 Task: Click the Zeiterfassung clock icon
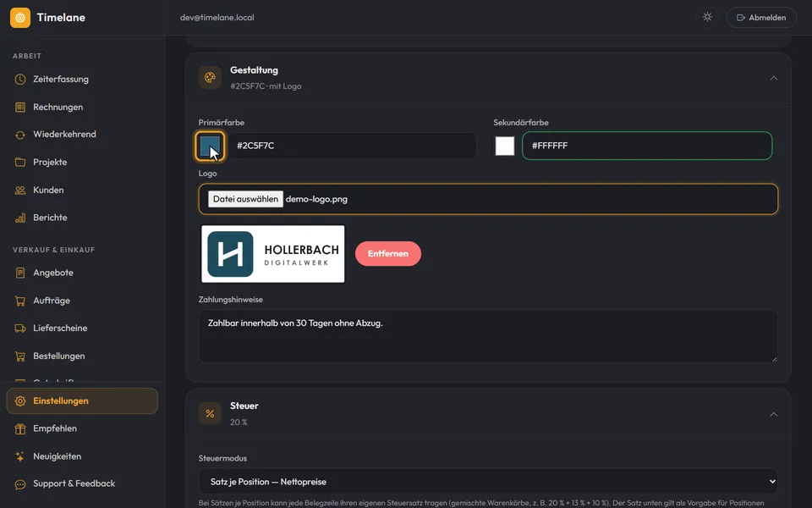[x=20, y=80]
